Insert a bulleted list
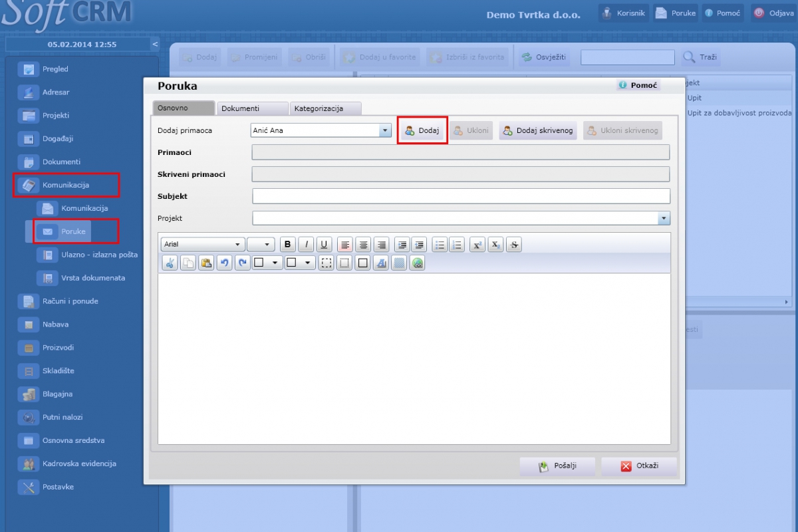The height and width of the screenshot is (532, 798). (440, 245)
